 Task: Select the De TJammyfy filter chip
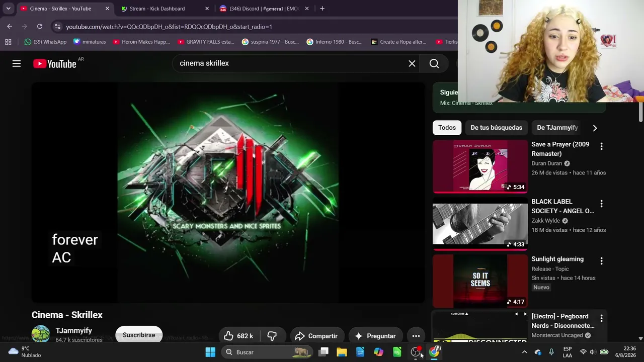pyautogui.click(x=557, y=128)
